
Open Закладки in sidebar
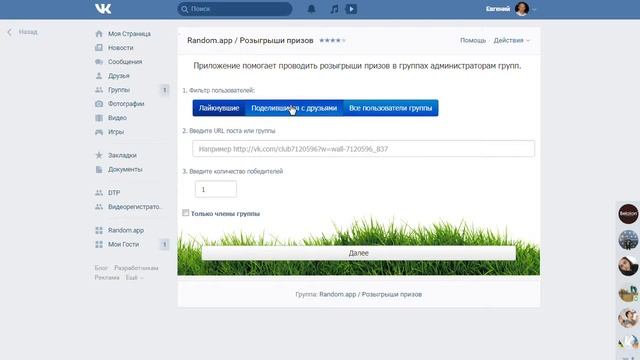pyautogui.click(x=122, y=155)
